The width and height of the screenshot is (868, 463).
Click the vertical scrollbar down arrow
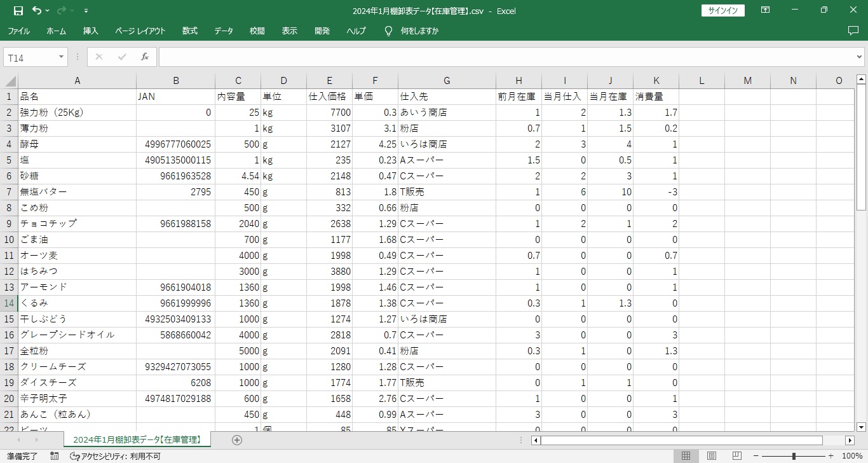[x=861, y=427]
